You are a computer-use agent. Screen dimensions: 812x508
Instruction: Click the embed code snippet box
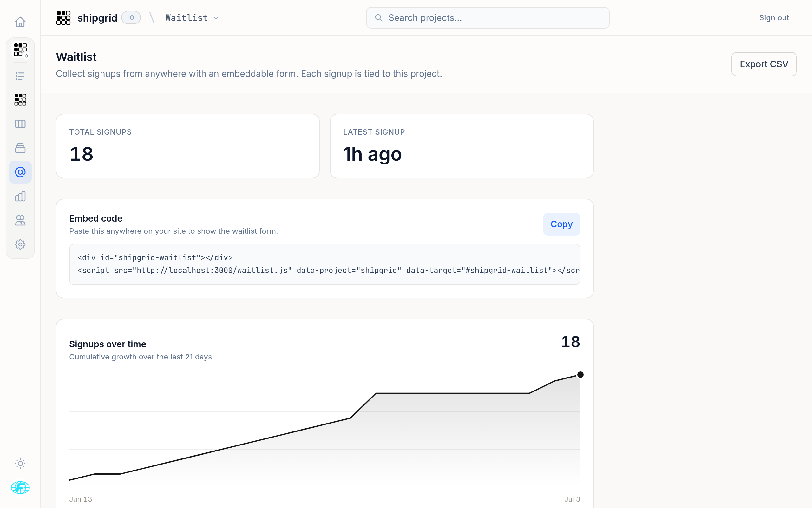pos(324,264)
